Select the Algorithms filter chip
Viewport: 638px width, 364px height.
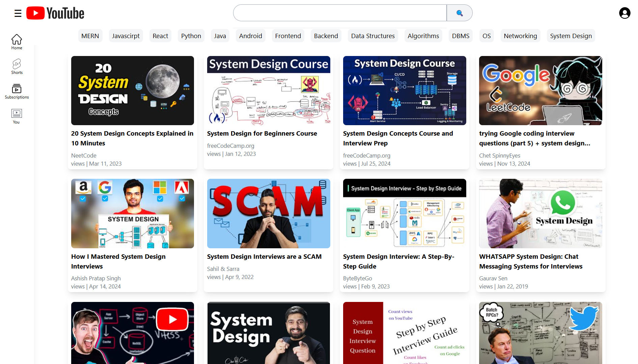click(x=423, y=36)
